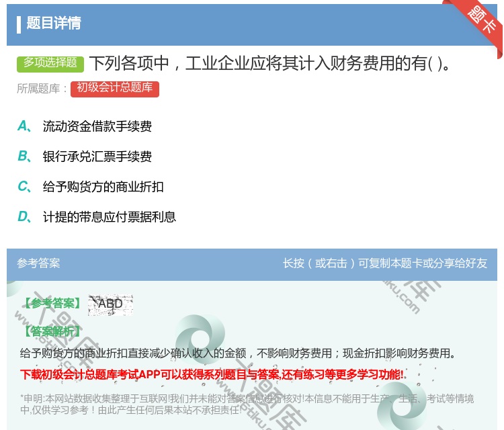Click the 【参考答案】 label

(x=53, y=304)
